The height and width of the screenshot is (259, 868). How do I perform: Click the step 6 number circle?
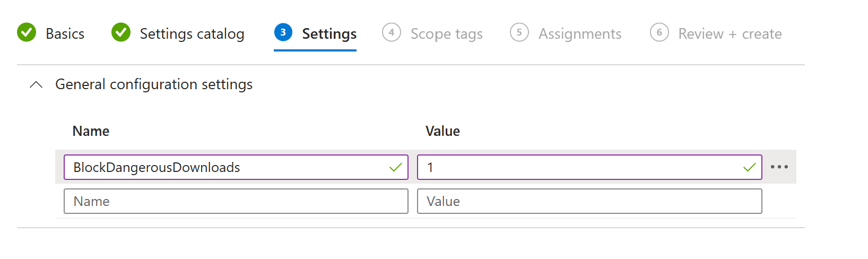pos(659,32)
